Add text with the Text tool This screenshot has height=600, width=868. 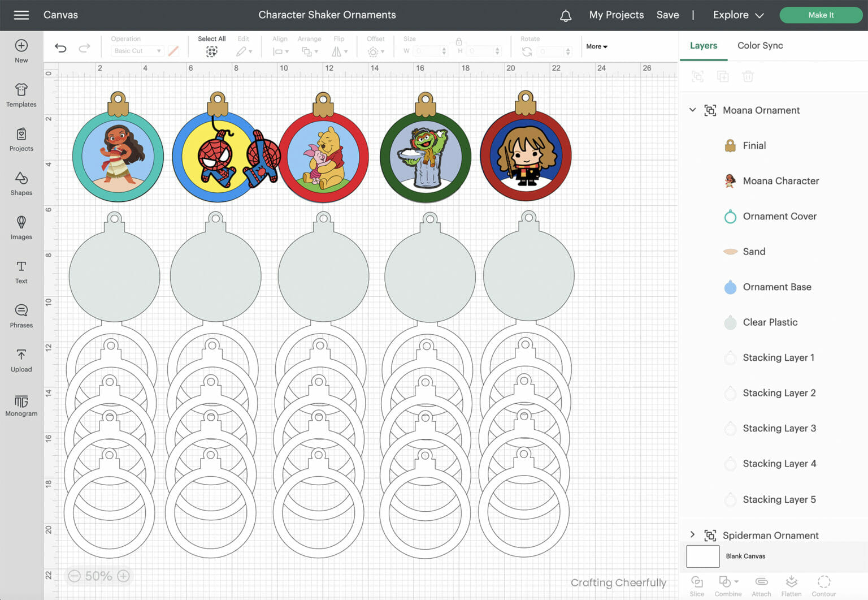click(21, 271)
